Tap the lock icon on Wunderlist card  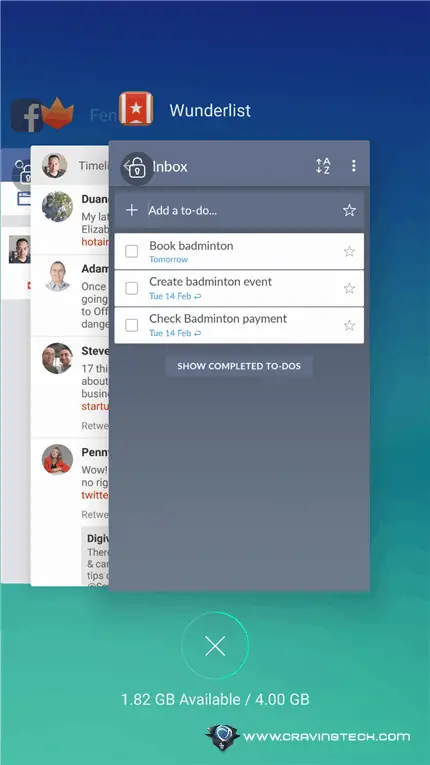pyautogui.click(x=137, y=168)
